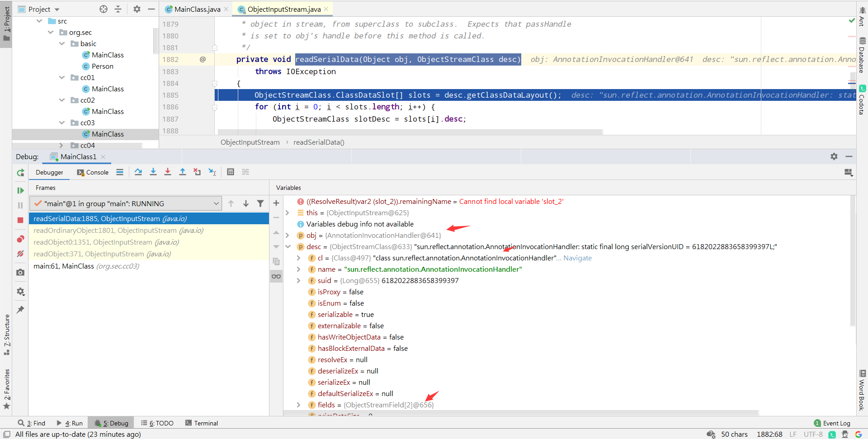868x439 pixels.
Task: Open Event Log
Action: point(832,423)
